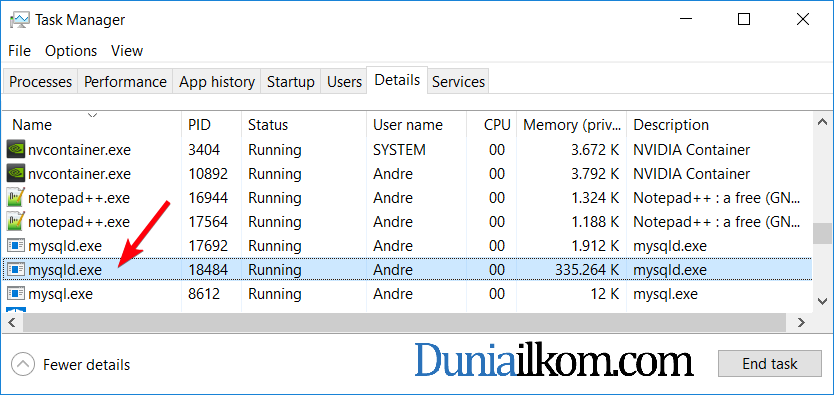Sort by Memory (private) column header
The image size is (834, 395).
point(572,125)
